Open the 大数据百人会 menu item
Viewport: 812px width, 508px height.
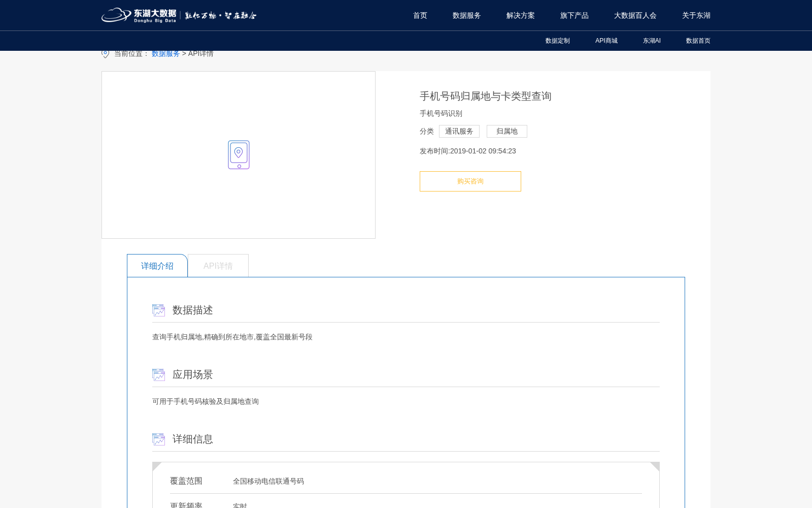(635, 15)
